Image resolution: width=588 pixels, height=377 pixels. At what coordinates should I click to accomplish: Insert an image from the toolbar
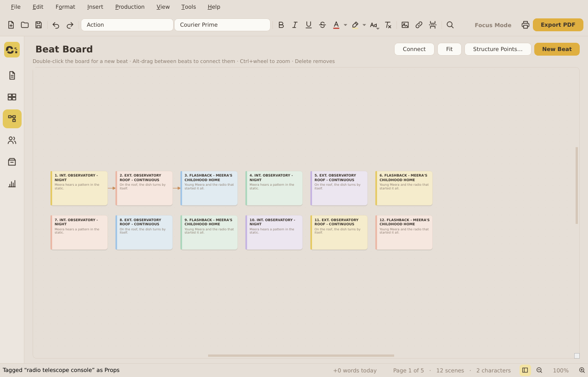(405, 25)
